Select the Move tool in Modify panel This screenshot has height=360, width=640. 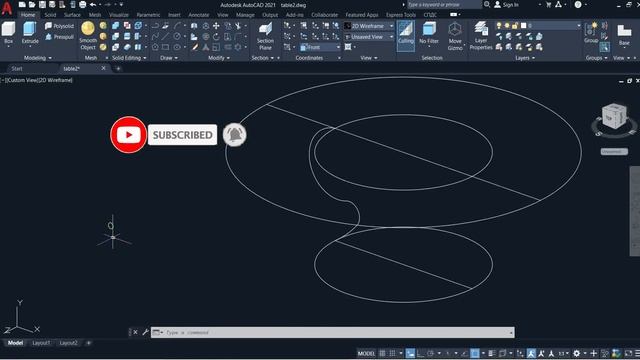216,26
